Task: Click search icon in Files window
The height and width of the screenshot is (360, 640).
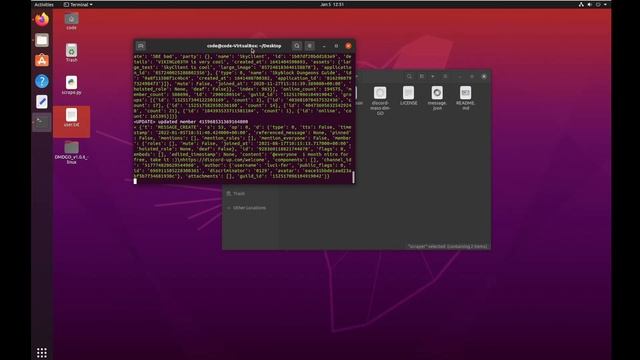Action: tap(409, 76)
